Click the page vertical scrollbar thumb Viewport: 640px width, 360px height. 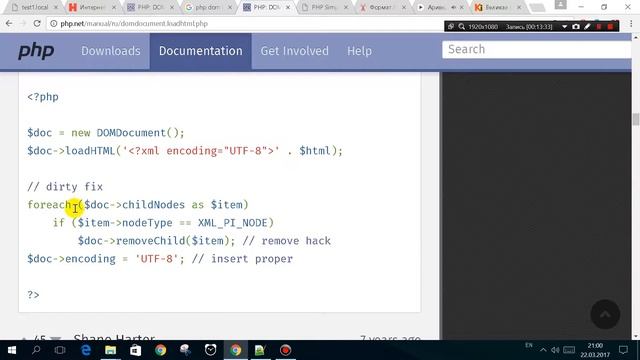636,120
